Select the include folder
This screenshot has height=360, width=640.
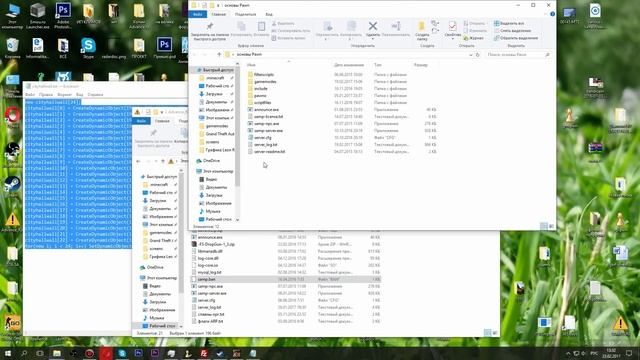click(x=260, y=89)
